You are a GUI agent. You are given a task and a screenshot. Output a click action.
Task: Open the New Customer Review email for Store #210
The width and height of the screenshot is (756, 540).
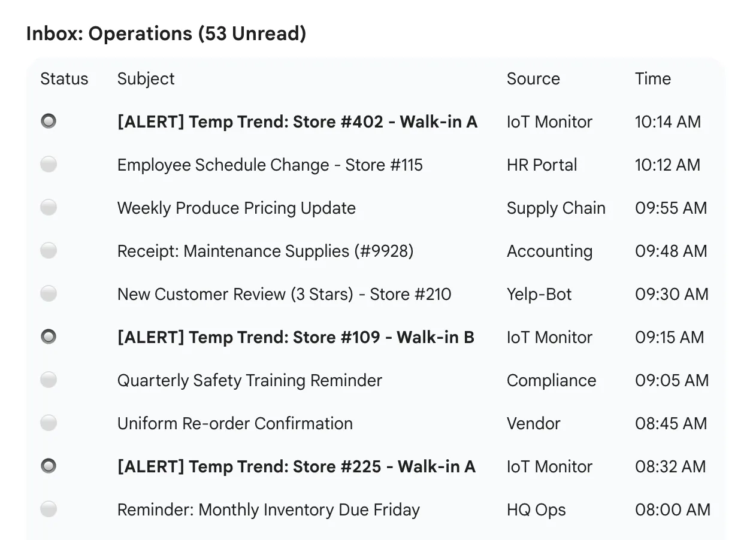pos(283,293)
